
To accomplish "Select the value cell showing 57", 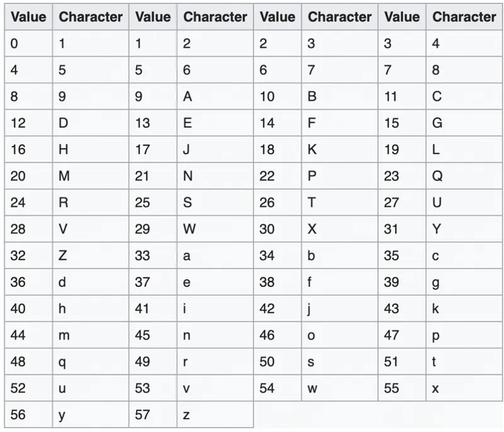I will pyautogui.click(x=152, y=414).
